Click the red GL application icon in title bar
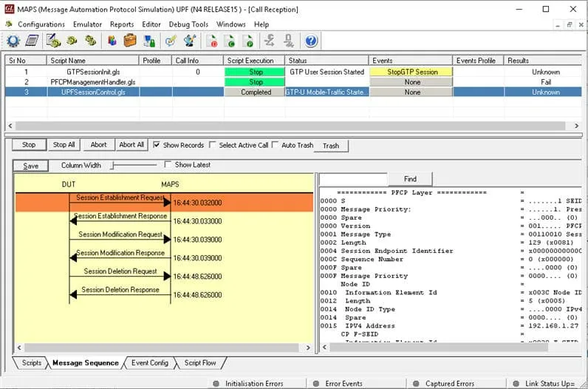 click(x=10, y=9)
